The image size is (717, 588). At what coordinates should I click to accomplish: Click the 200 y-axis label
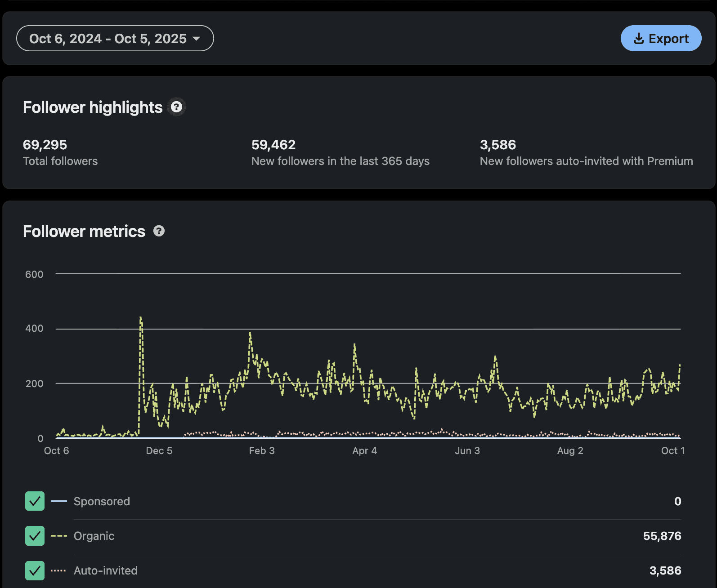point(34,383)
